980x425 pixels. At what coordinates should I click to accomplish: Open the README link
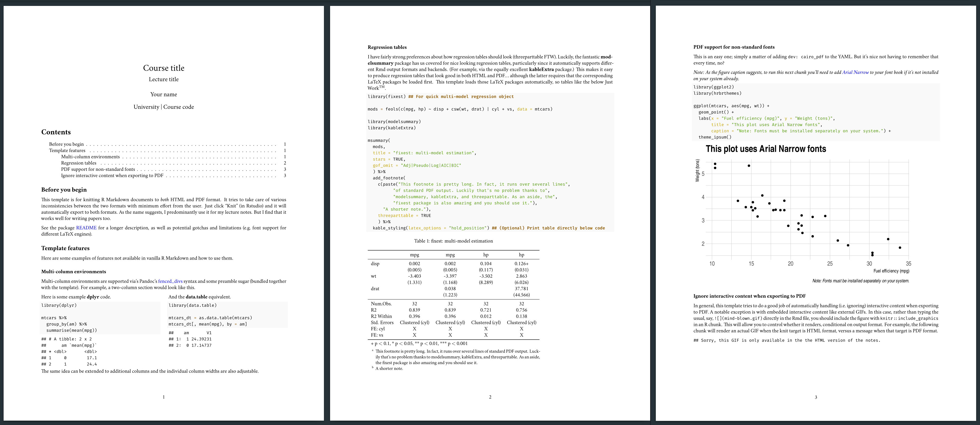[86, 228]
